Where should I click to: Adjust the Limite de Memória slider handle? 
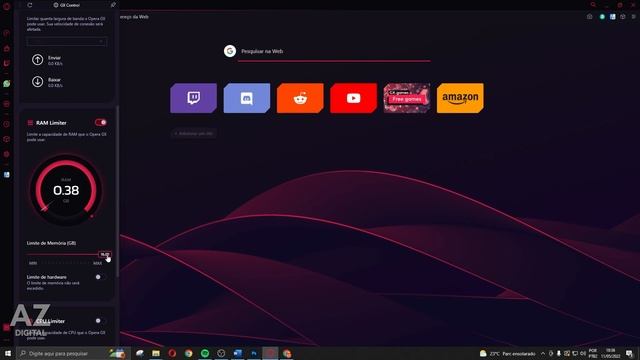[x=105, y=254]
